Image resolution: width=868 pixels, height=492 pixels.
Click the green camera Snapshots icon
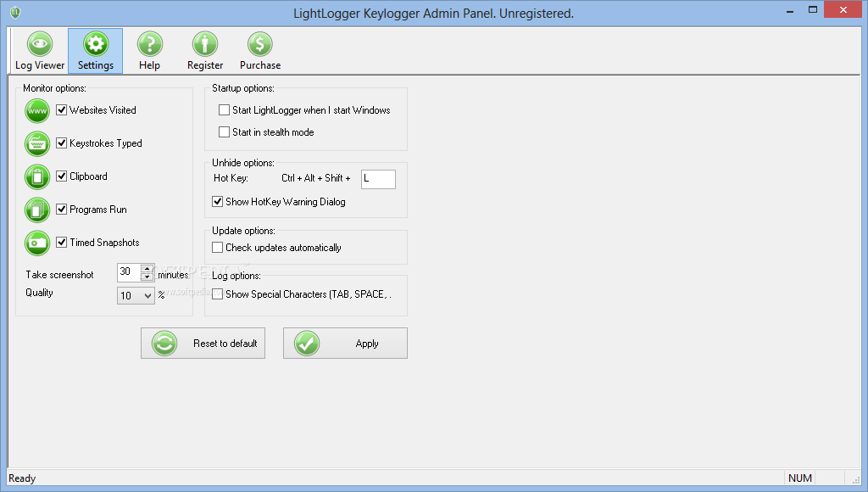click(x=37, y=243)
